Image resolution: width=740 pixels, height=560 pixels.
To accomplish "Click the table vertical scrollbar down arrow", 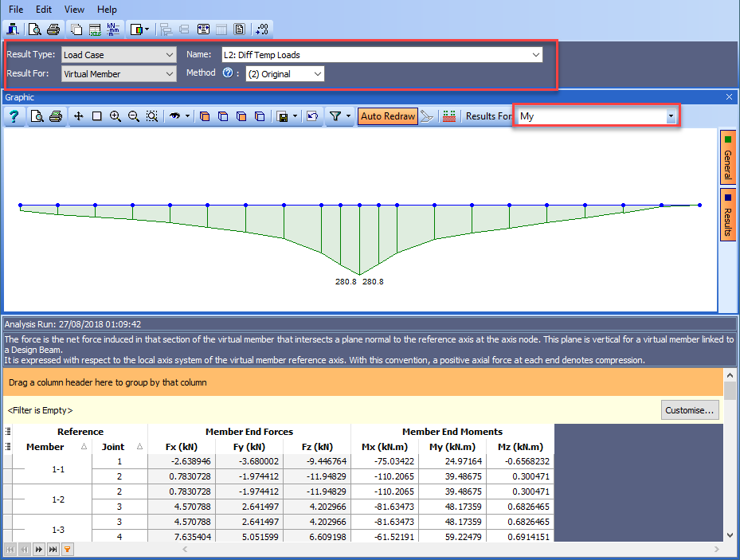I will point(730,535).
